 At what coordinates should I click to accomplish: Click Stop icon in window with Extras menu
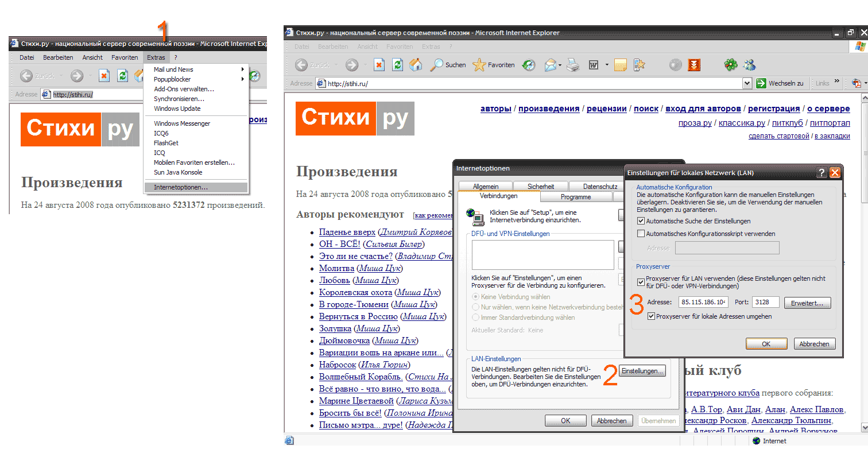coord(104,76)
